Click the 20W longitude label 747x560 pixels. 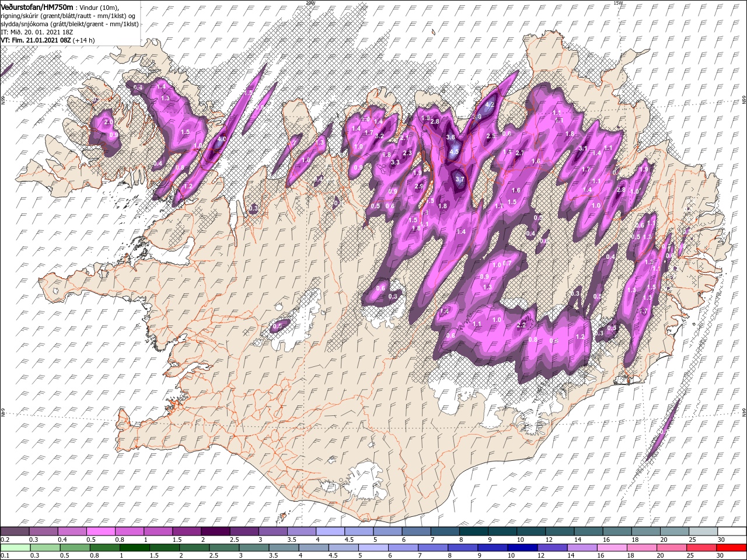coord(310,3)
